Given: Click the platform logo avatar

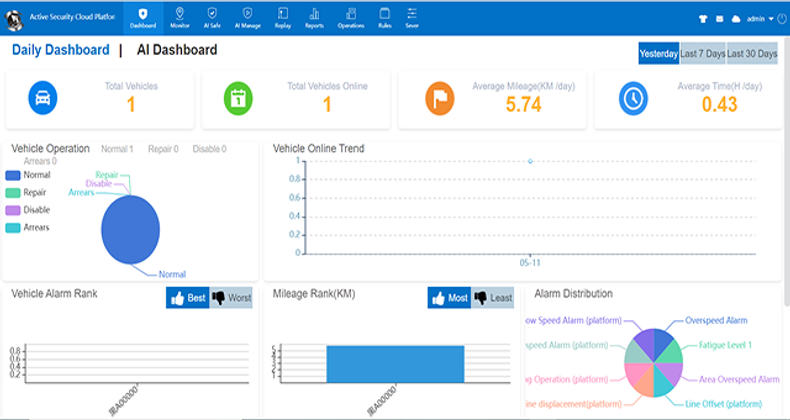Looking at the screenshot, I should click(x=15, y=20).
